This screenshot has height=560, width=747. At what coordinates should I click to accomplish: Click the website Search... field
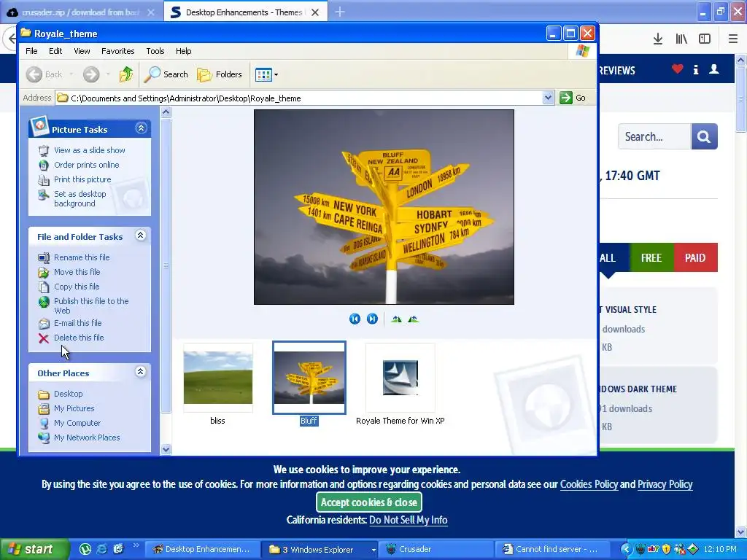click(x=654, y=136)
